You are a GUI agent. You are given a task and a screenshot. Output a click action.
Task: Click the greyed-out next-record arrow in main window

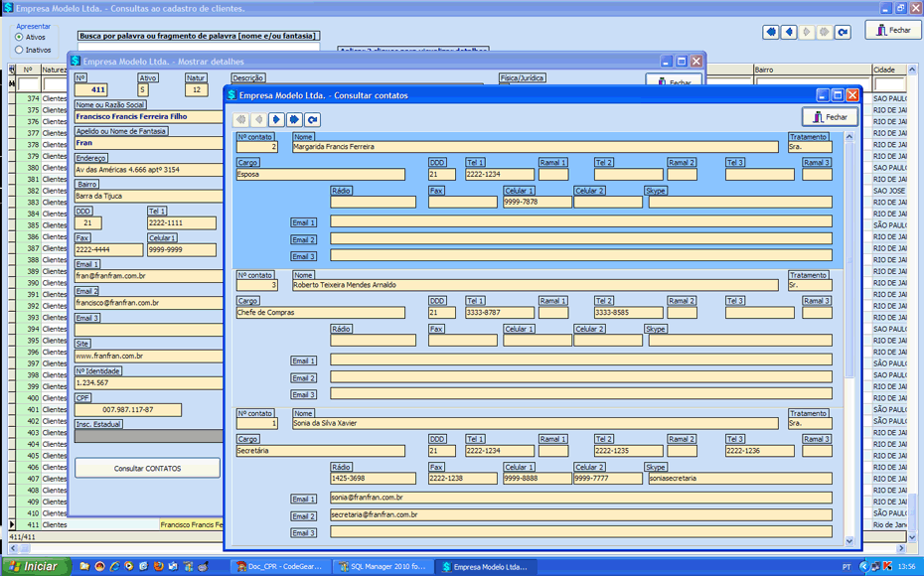(x=807, y=32)
